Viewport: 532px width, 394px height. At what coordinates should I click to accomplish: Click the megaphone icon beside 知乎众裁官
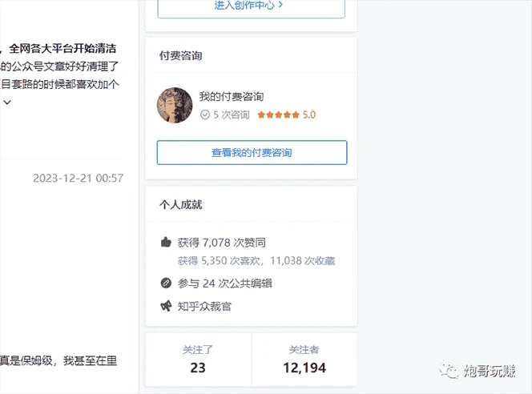pyautogui.click(x=166, y=306)
